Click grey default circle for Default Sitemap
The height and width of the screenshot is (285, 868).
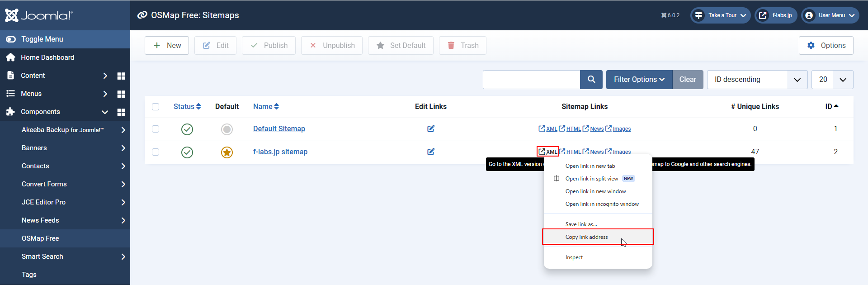click(x=227, y=129)
